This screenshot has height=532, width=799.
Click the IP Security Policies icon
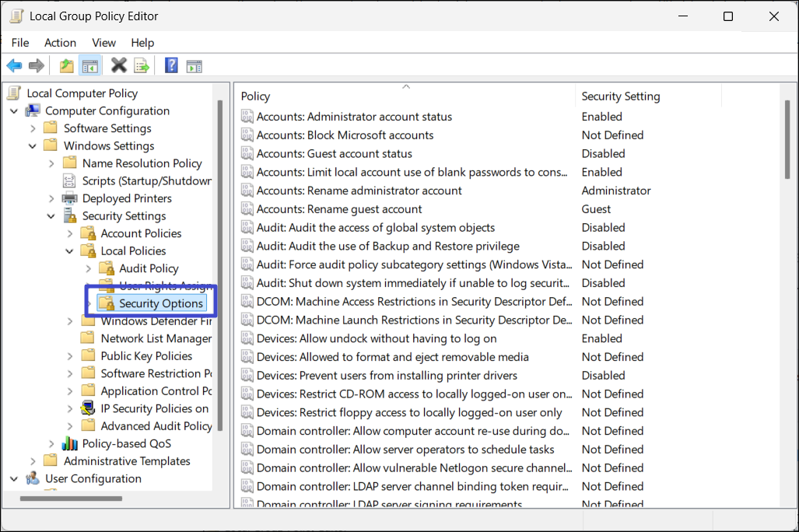[x=89, y=408]
